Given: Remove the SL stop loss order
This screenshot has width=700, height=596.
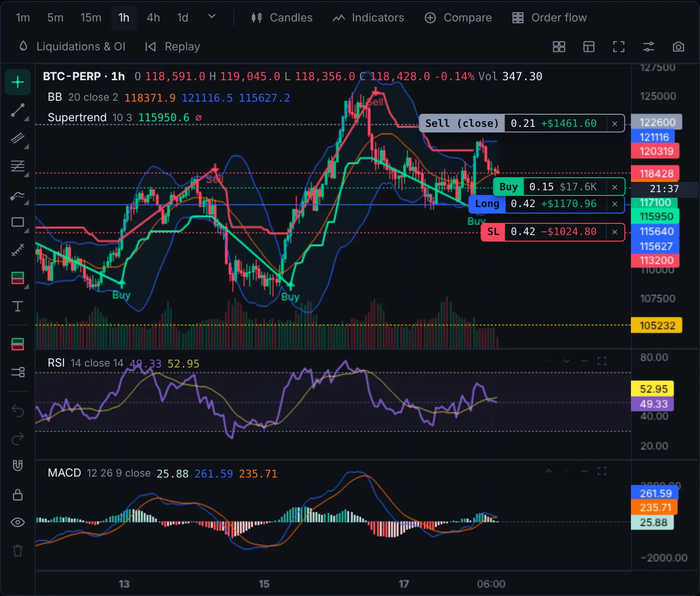Looking at the screenshot, I should point(615,232).
